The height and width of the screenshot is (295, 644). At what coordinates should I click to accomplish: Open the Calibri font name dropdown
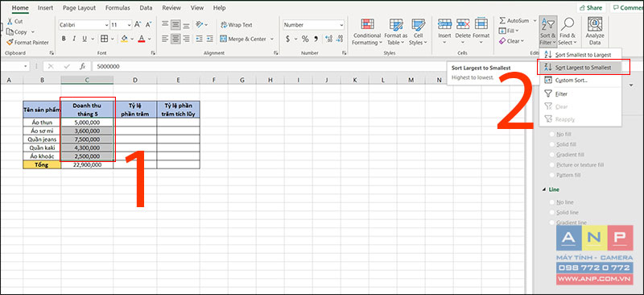pos(106,25)
